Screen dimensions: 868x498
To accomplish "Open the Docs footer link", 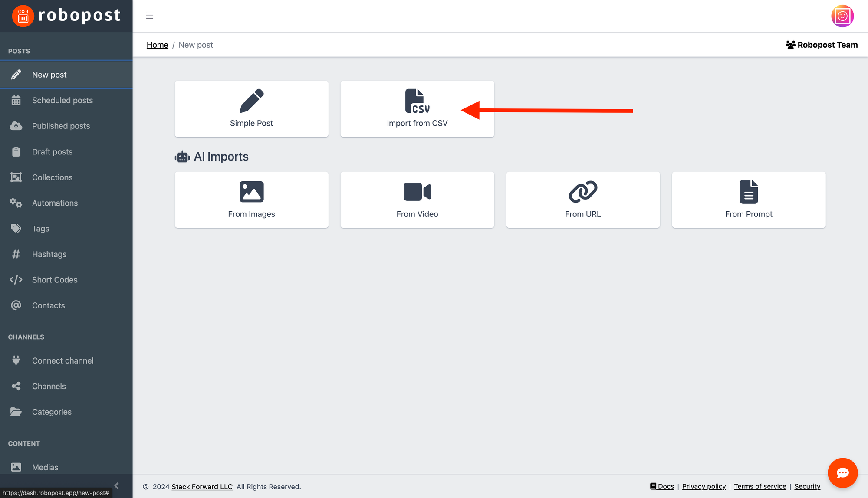I will (662, 486).
